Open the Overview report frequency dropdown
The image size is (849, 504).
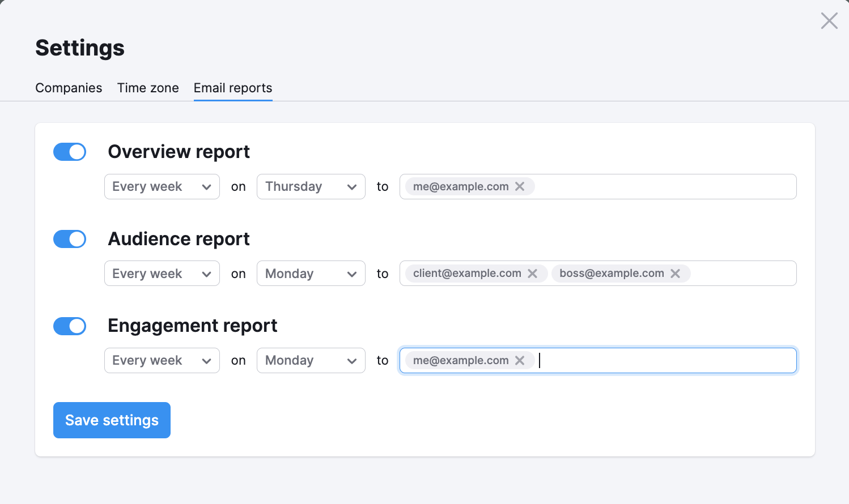coord(162,186)
